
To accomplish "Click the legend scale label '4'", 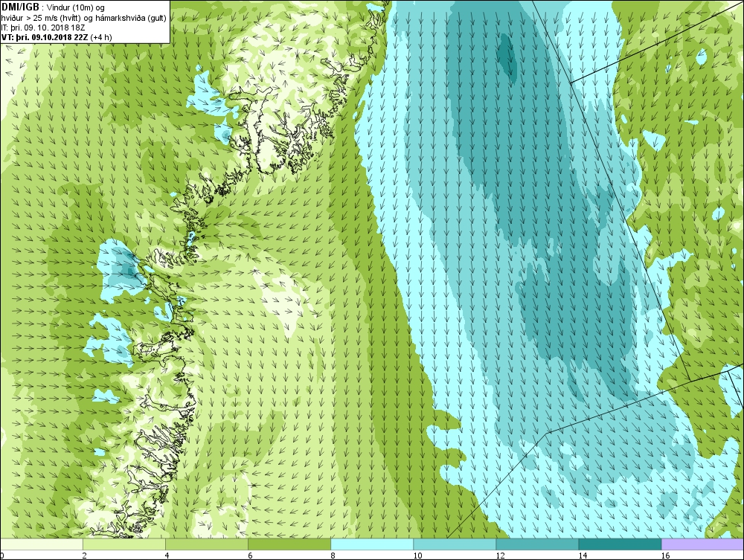I will point(167,556).
